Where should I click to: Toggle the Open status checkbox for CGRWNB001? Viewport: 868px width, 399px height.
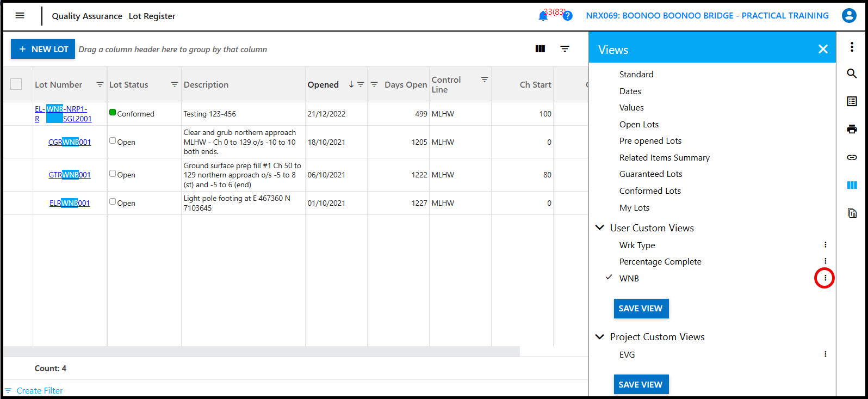point(113,140)
